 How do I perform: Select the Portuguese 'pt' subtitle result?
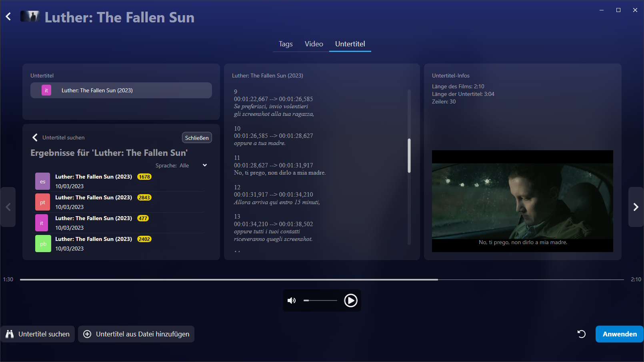[x=93, y=202]
